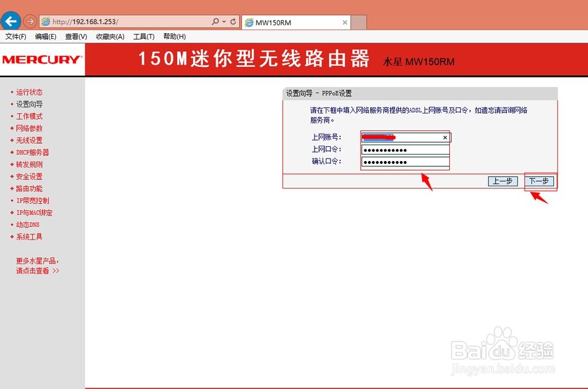This screenshot has width=588, height=389.
Task: Clear the 上网账号 field with X
Action: (x=445, y=138)
